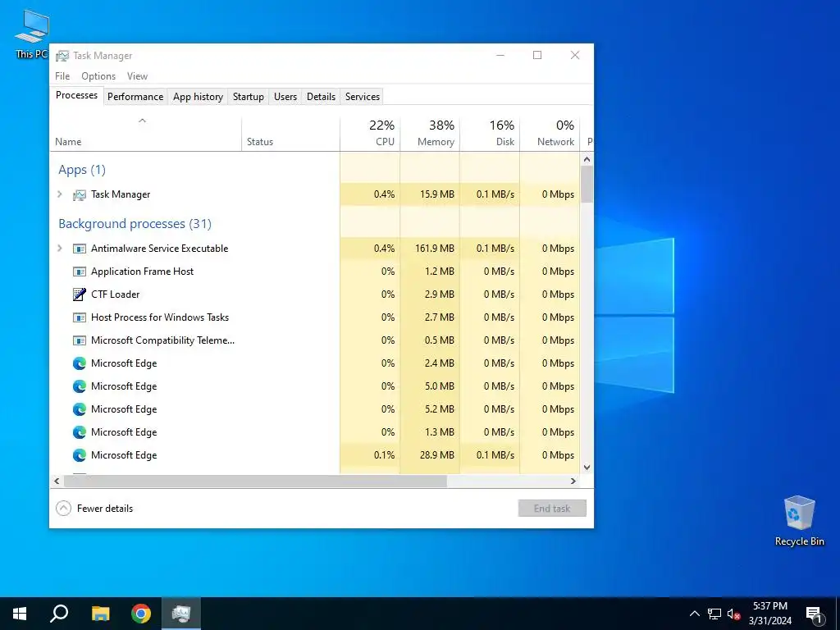The height and width of the screenshot is (630, 840).
Task: Select the Recycle Bin desktop icon
Action: coord(799,521)
